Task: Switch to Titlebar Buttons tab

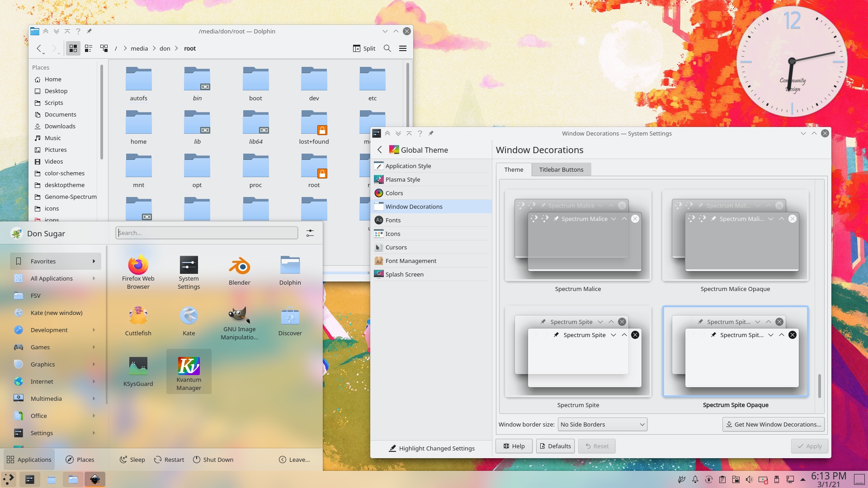Action: [561, 169]
